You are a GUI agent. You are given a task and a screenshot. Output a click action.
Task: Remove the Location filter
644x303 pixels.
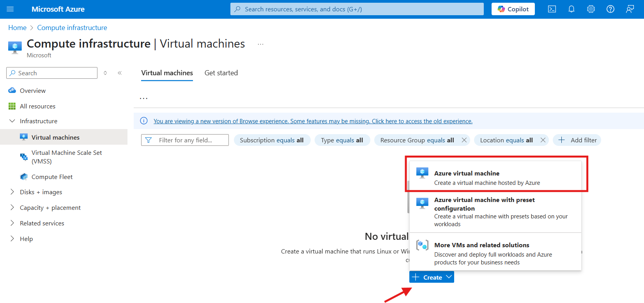543,140
